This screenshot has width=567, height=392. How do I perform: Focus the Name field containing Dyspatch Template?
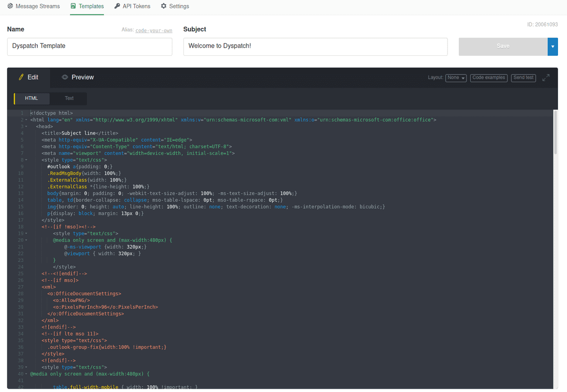[x=90, y=46]
